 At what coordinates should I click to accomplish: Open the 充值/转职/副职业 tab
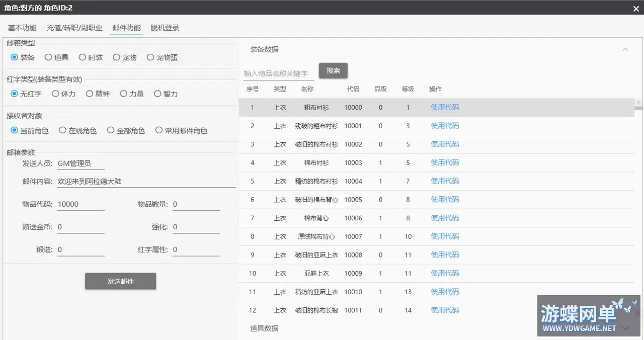74,28
